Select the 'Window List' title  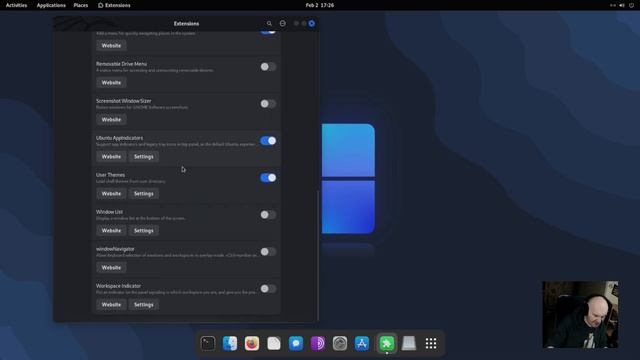[109, 212]
